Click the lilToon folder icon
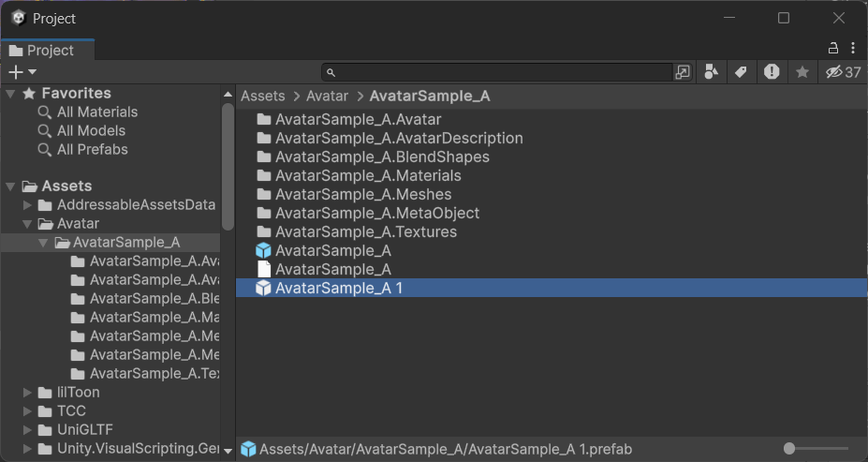Viewport: 868px width, 462px height. coord(45,393)
